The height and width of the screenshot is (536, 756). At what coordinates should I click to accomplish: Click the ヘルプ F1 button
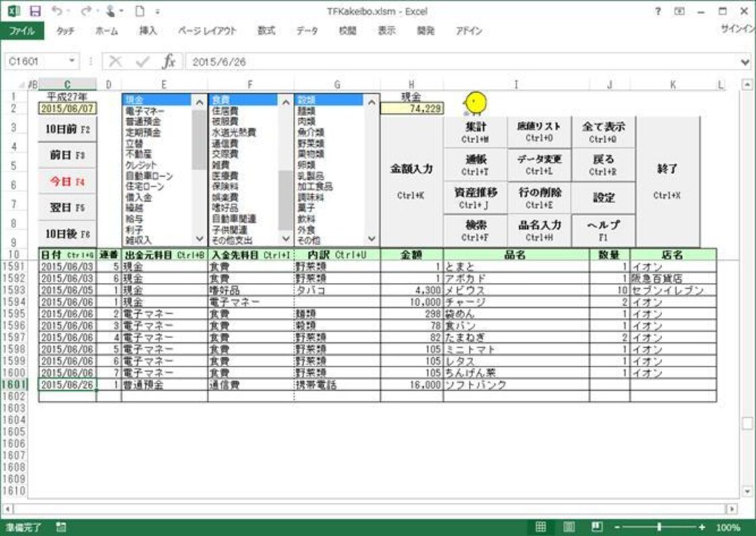coord(603,230)
